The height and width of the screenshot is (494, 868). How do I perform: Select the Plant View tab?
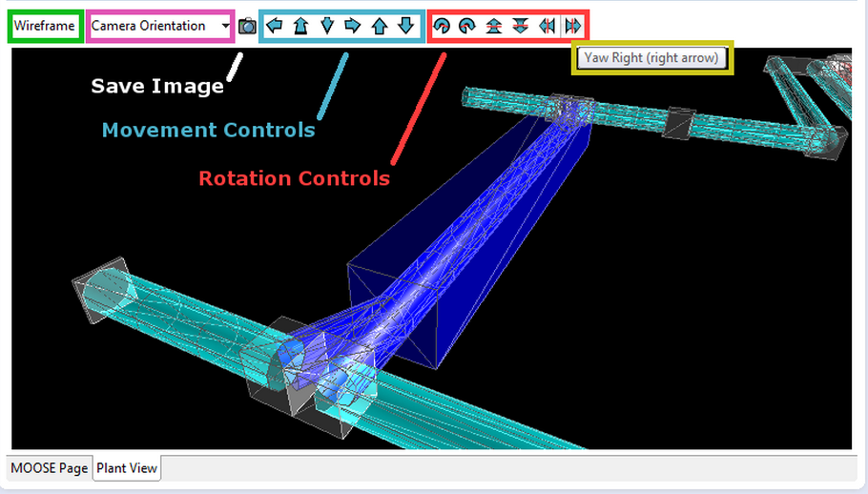click(127, 468)
